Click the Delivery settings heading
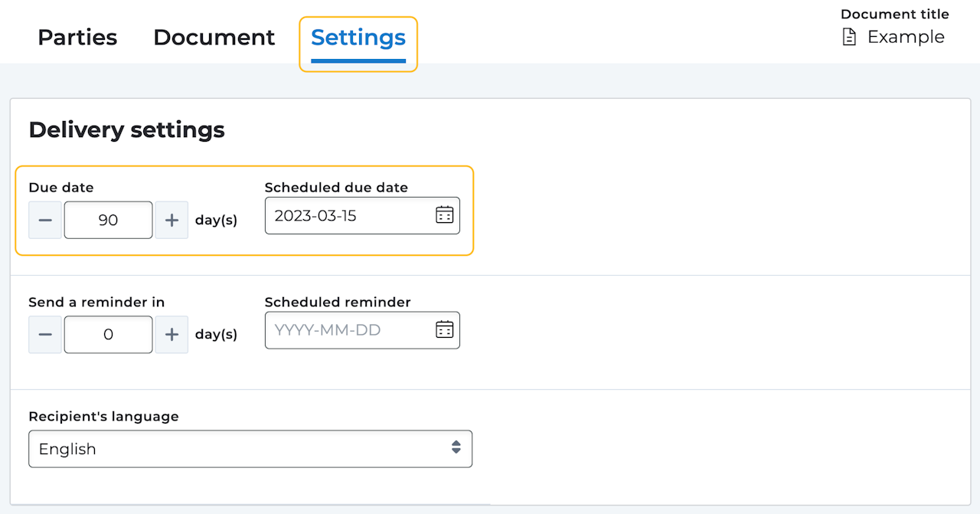The image size is (980, 514). pyautogui.click(x=126, y=130)
